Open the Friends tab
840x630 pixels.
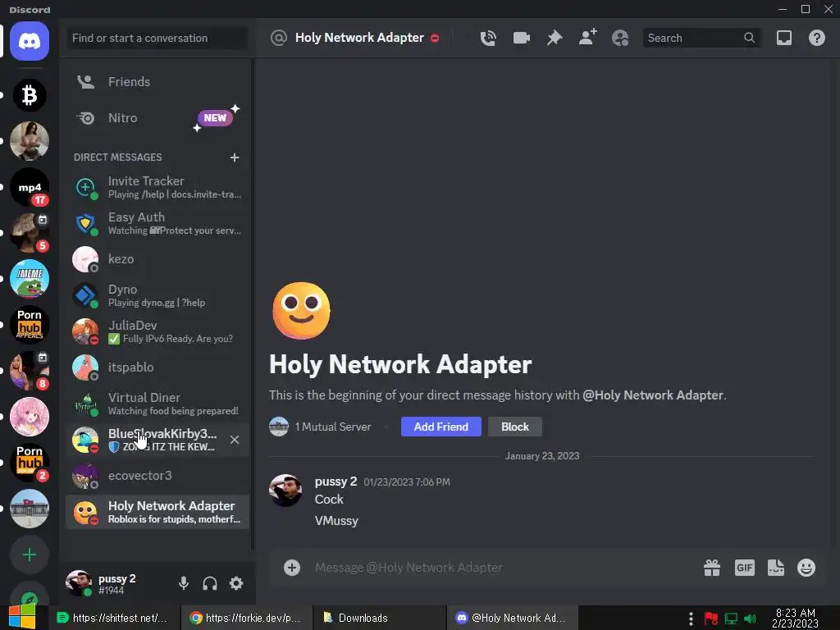pyautogui.click(x=158, y=82)
